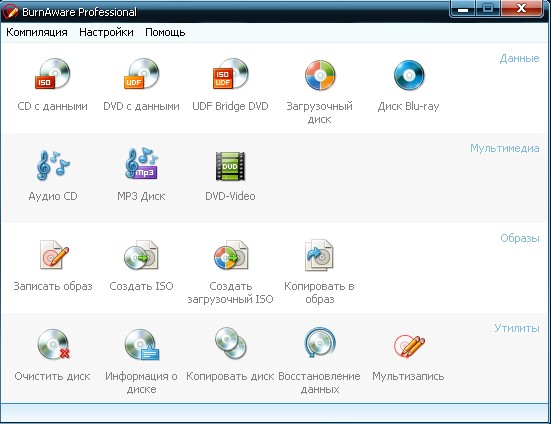Select Создать загрузочный ISO icon

231,255
